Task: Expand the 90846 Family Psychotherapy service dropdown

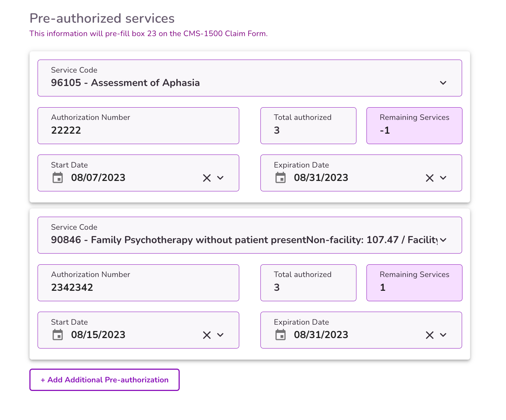Action: (x=443, y=240)
